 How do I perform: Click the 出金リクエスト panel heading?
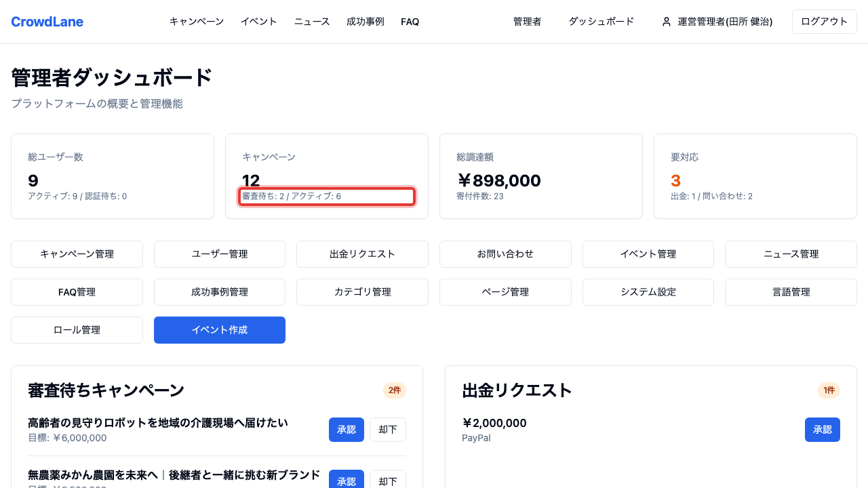tap(517, 390)
